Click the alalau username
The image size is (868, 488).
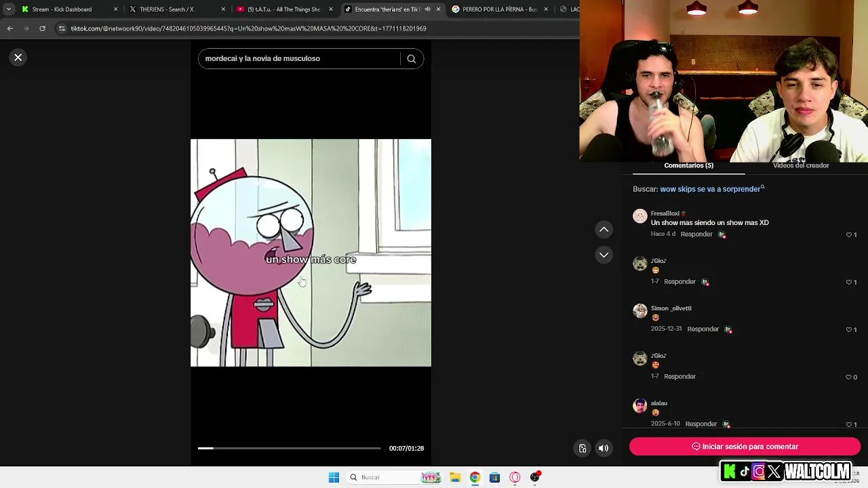tap(659, 403)
